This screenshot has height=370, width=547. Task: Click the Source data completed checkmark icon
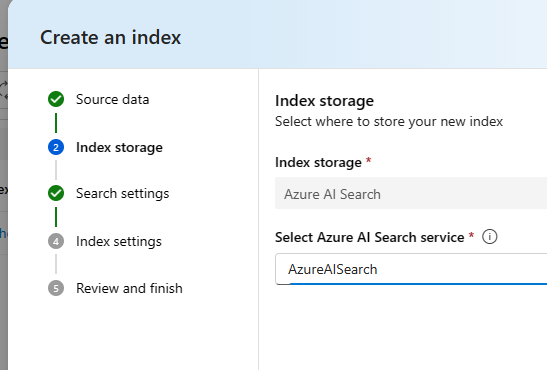pyautogui.click(x=56, y=99)
